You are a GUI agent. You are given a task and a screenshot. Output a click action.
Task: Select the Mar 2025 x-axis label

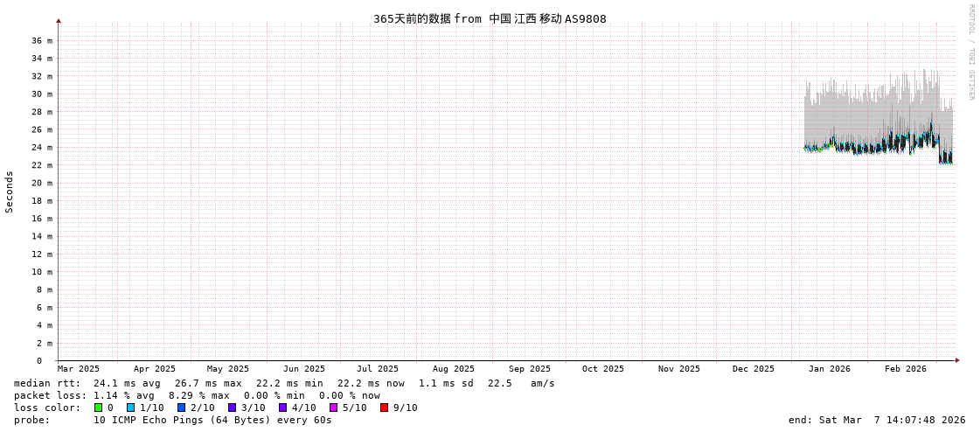(x=79, y=369)
